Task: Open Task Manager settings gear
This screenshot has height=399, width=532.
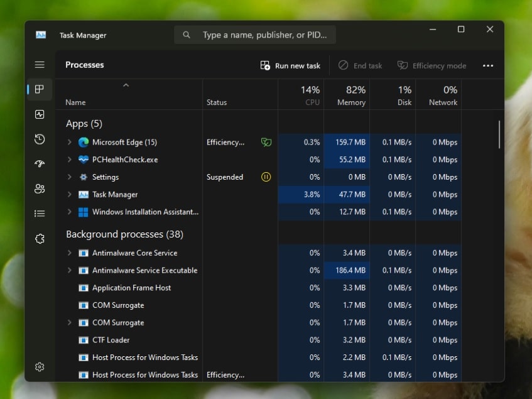Action: (x=40, y=367)
